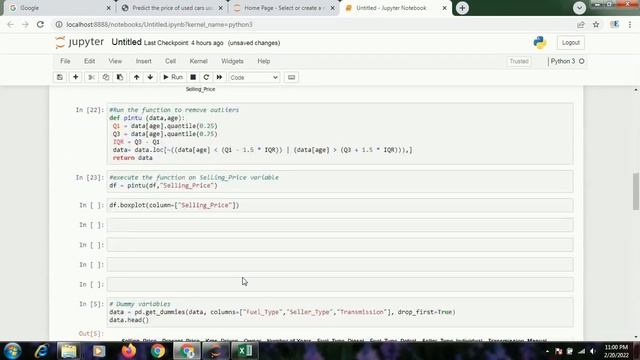Restart the kernel icon
640x360 pixels.
(206, 77)
